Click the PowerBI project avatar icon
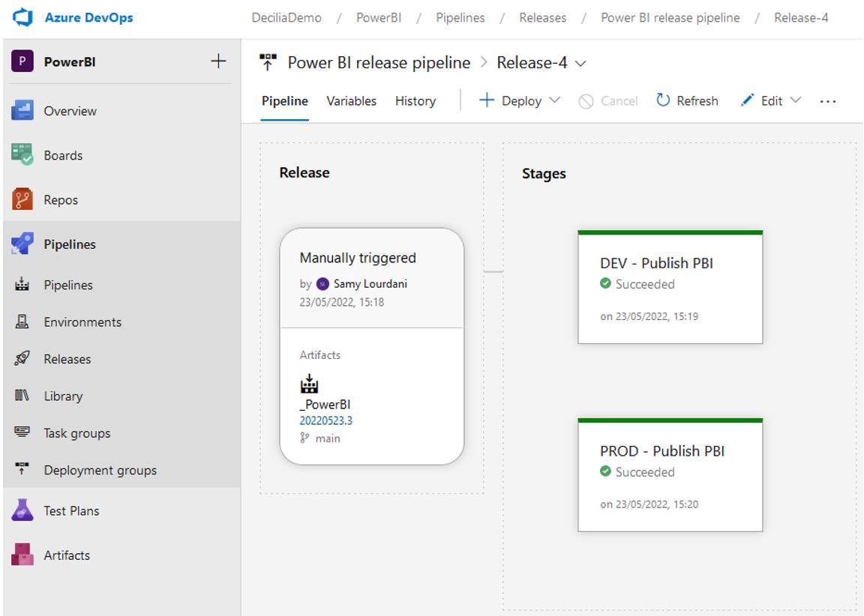Image resolution: width=864 pixels, height=616 pixels. pos(22,61)
